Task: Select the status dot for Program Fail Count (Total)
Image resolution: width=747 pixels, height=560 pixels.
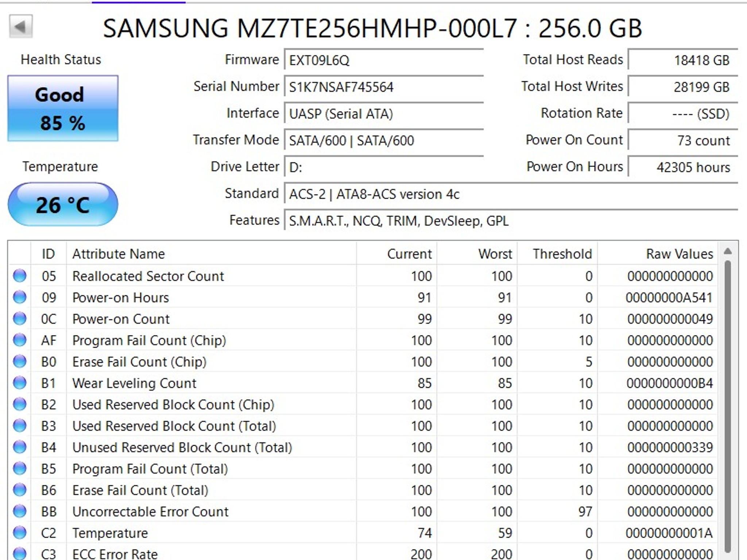Action: (20, 468)
